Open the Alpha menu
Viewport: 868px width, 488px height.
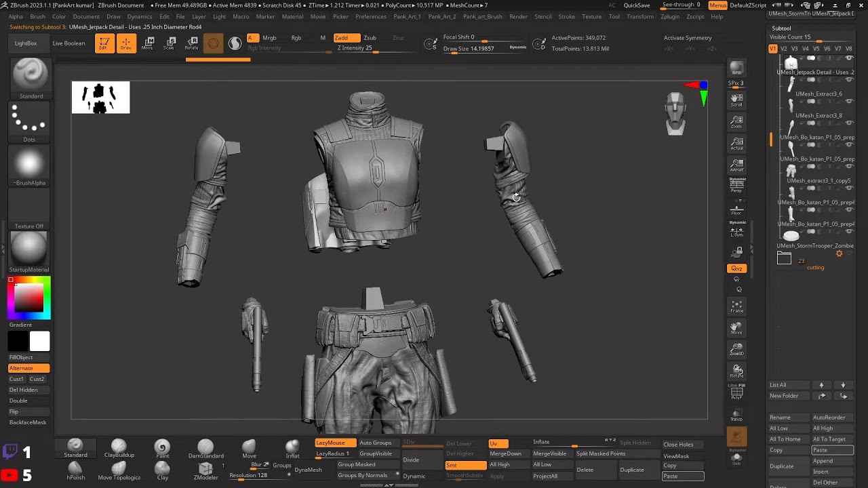coord(15,16)
